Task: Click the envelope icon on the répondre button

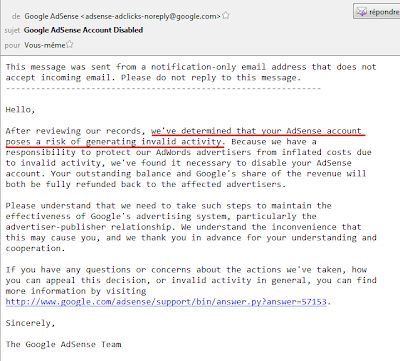Action: click(x=361, y=12)
